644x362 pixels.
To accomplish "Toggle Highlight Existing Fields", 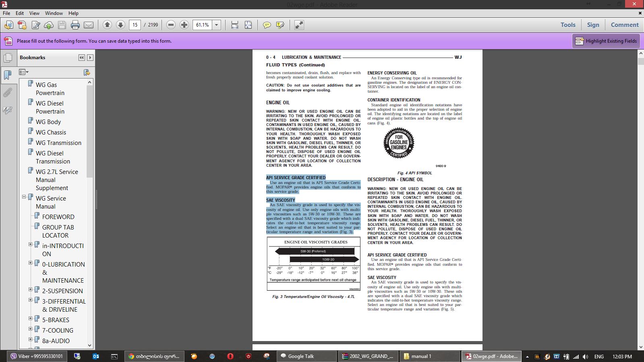I will click(606, 41).
